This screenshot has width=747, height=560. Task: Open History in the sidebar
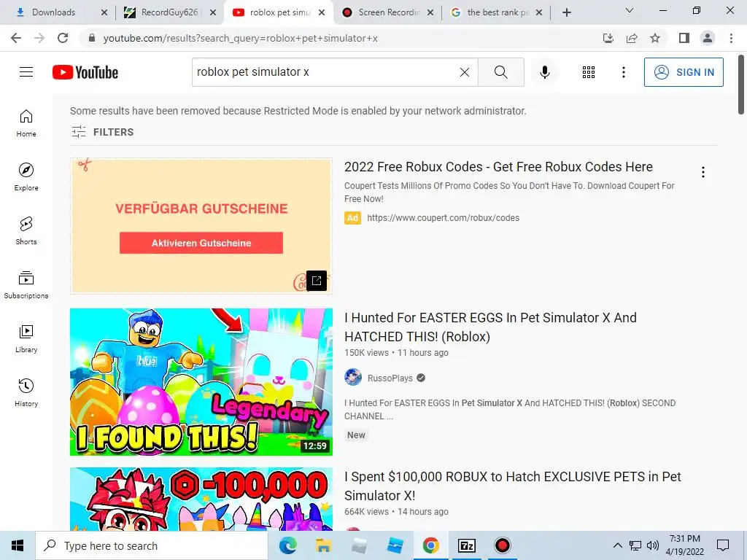[x=26, y=392]
